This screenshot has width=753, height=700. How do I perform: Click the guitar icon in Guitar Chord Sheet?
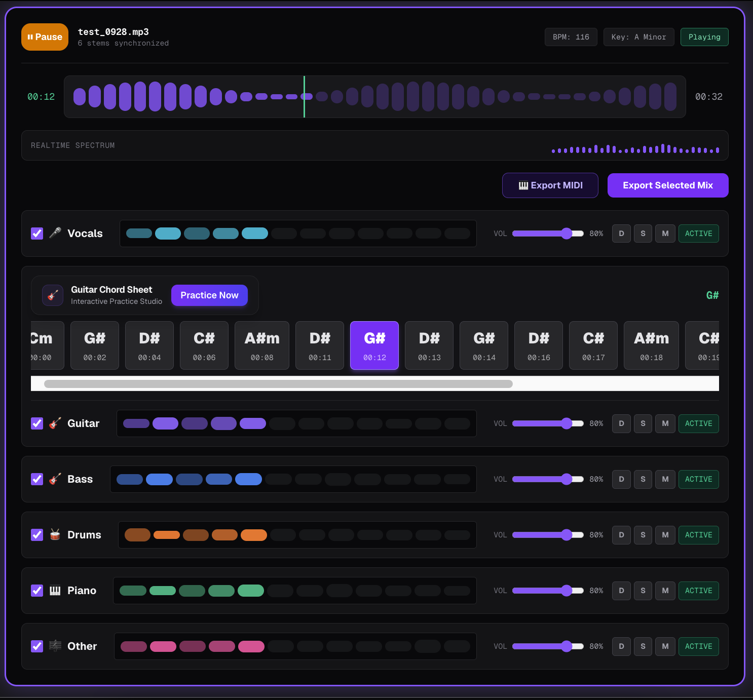[x=53, y=295]
